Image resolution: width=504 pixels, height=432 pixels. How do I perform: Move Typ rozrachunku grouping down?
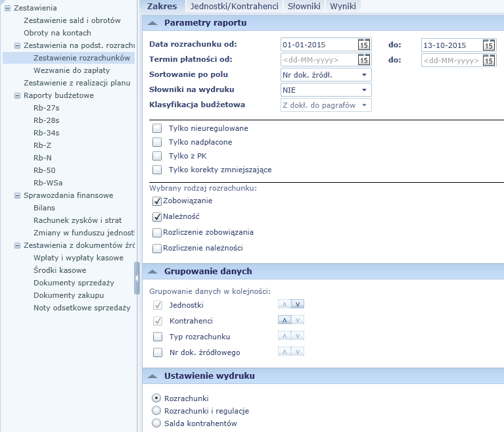pyautogui.click(x=298, y=336)
